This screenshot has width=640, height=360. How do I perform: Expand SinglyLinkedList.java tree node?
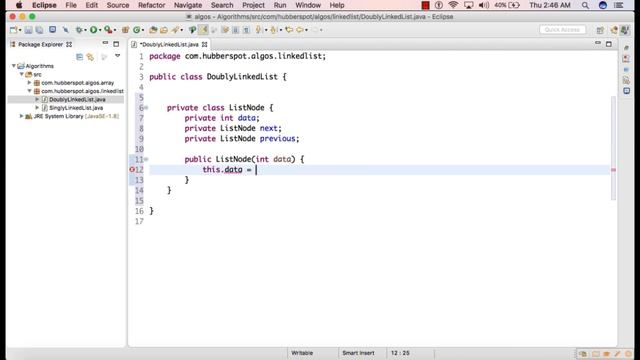[x=37, y=108]
